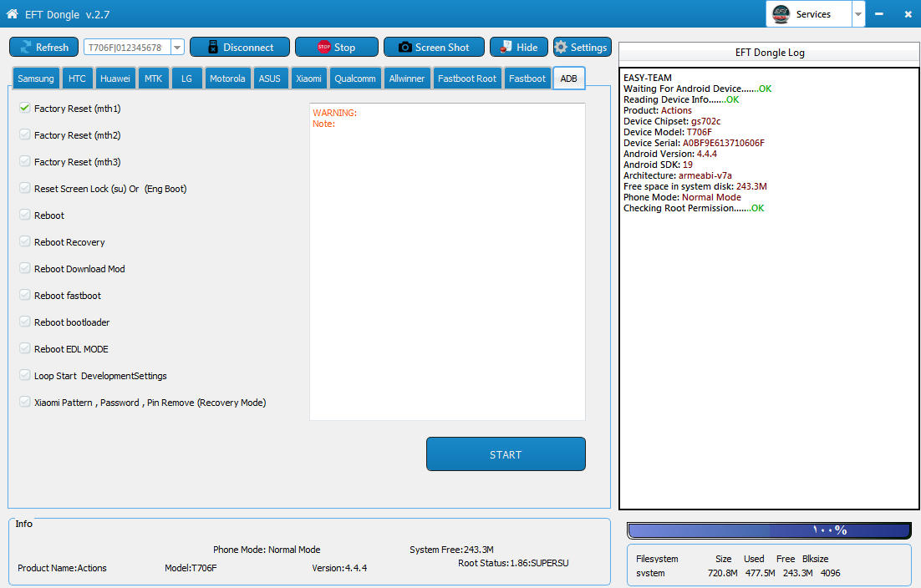The image size is (921, 588).
Task: Enable Reboot EDL MODE checkbox
Action: (25, 348)
